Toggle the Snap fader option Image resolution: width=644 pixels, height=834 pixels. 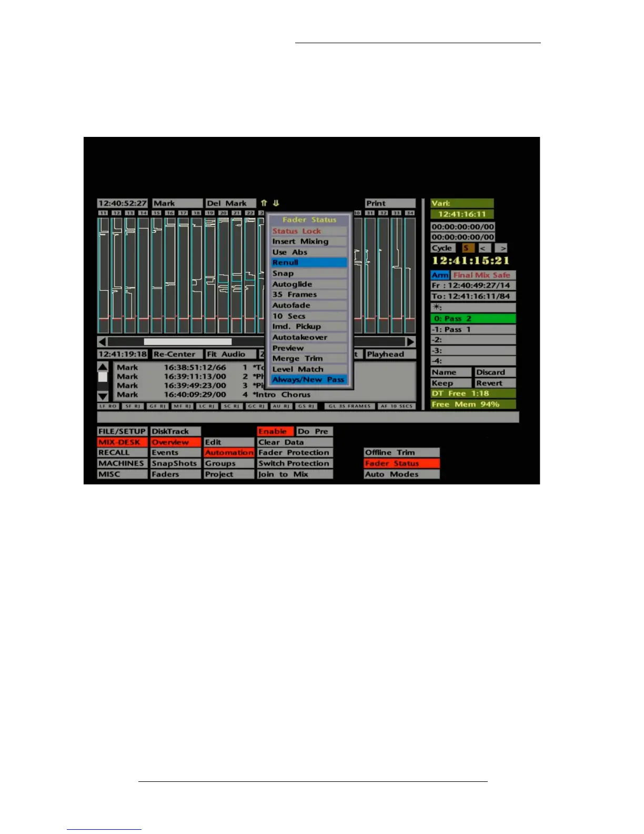pyautogui.click(x=309, y=273)
